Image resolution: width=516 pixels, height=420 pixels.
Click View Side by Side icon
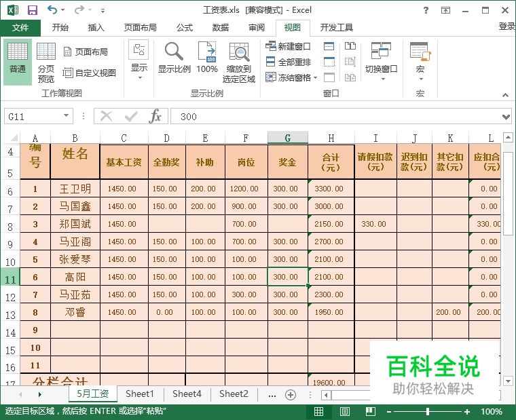tap(350, 46)
